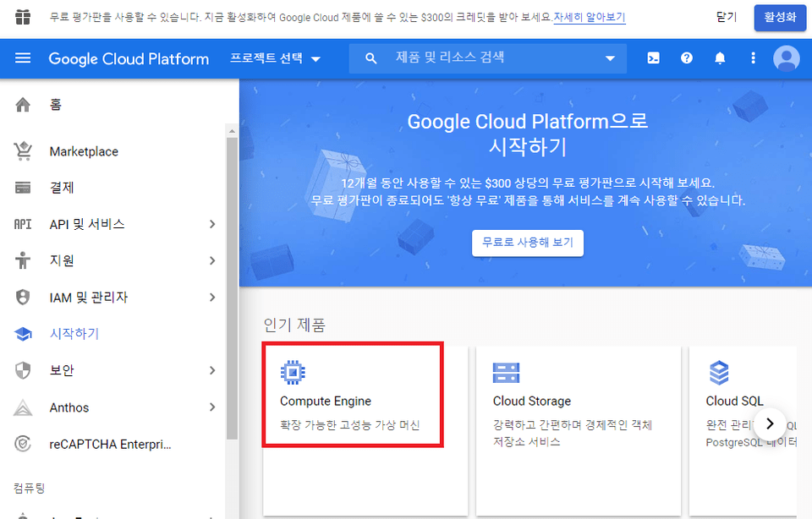This screenshot has width=812, height=519.
Task: Open the 자세히 알아보기 link
Action: click(x=590, y=17)
